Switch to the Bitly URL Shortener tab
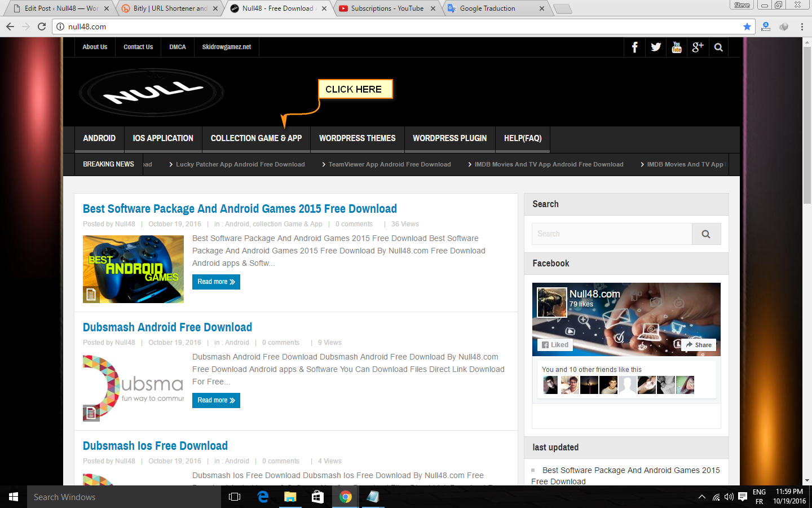 [170, 8]
